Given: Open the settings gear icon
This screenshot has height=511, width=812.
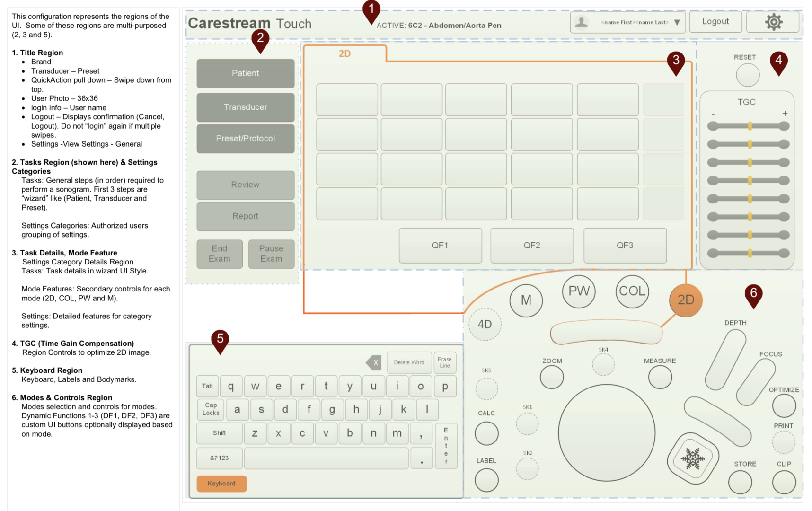Looking at the screenshot, I should click(774, 22).
